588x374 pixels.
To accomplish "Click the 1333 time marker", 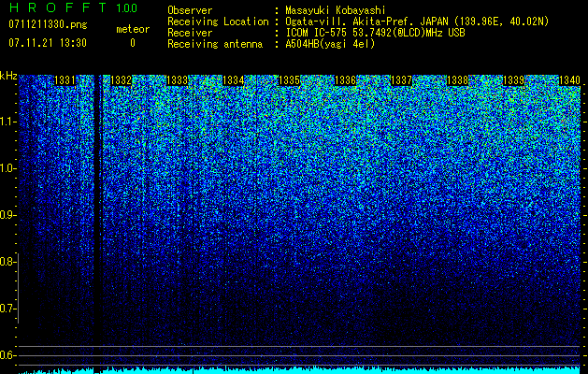I will point(177,80).
